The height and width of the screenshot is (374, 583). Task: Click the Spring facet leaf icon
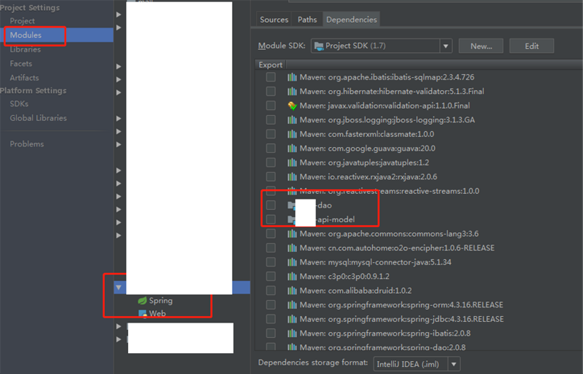pyautogui.click(x=142, y=300)
